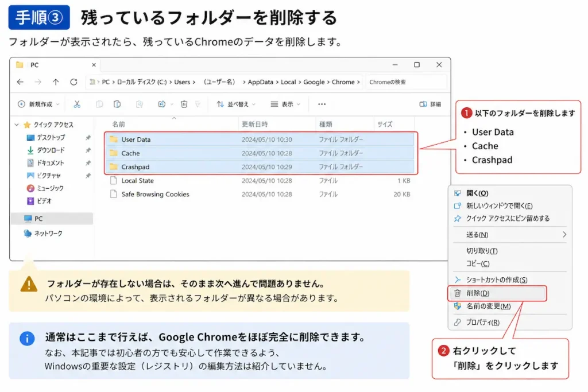Click the copy icon in toolbar
The height and width of the screenshot is (392, 588).
[99, 104]
